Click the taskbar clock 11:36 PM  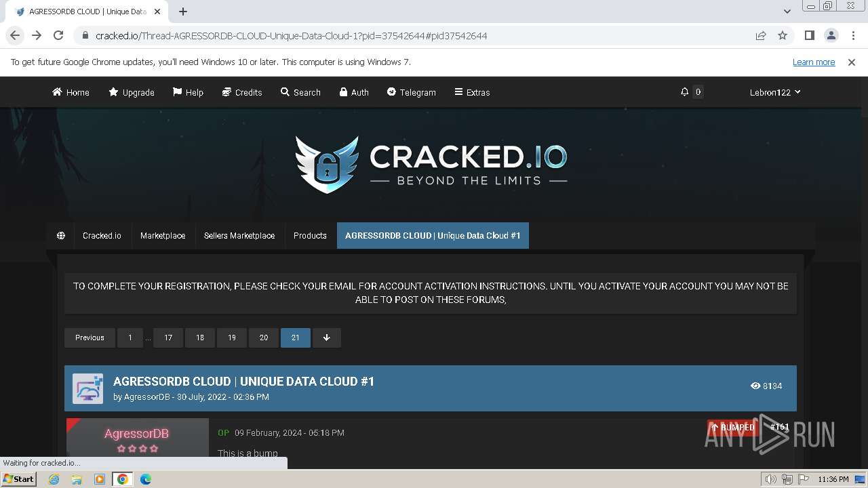(x=833, y=479)
